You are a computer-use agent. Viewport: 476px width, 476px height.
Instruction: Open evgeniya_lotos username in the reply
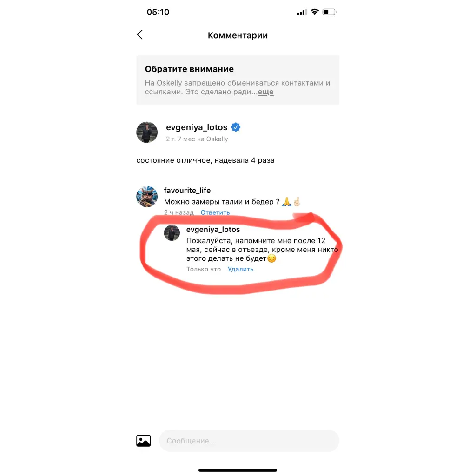point(213,230)
